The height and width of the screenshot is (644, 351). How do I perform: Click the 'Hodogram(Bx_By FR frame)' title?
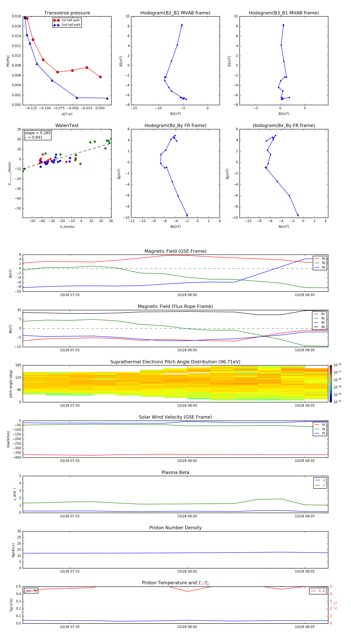(284, 125)
